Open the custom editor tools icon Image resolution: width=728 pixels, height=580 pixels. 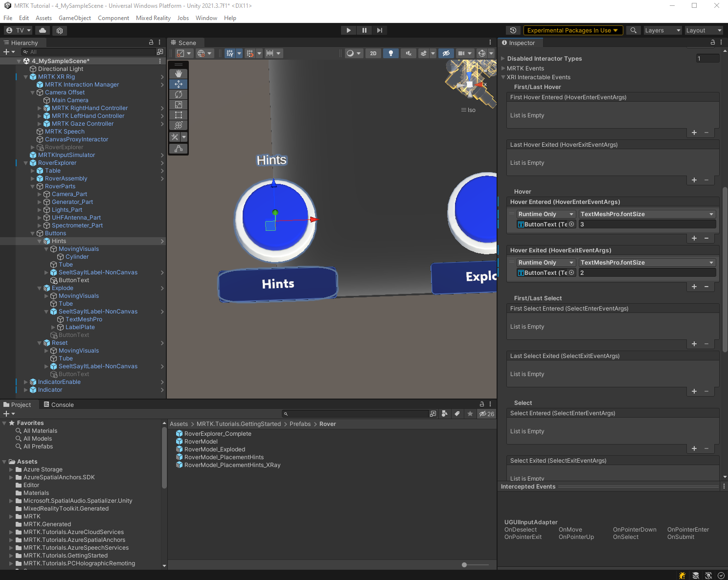(175, 137)
